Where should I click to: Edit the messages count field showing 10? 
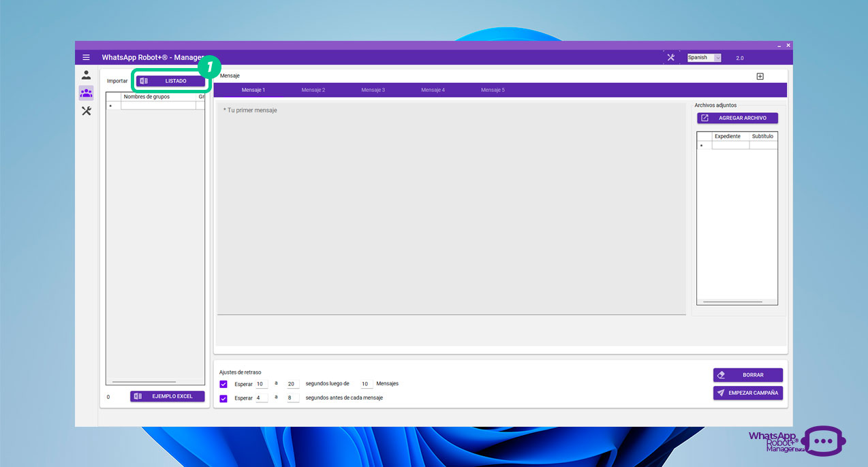pos(366,384)
